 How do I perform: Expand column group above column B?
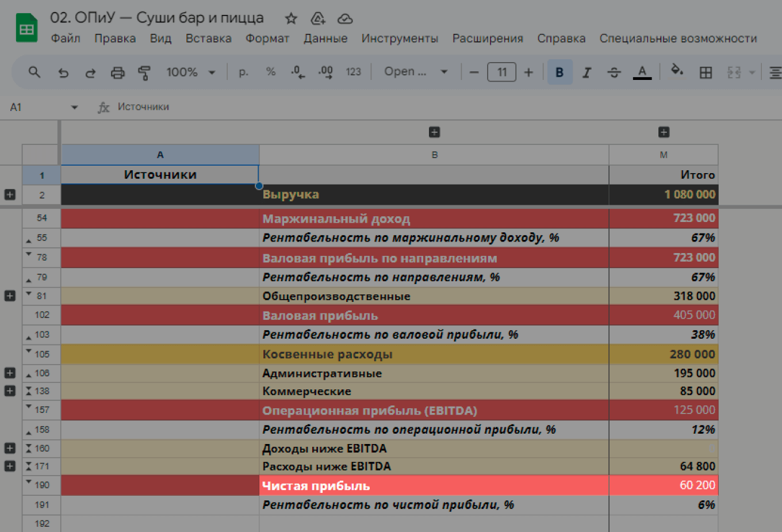click(434, 132)
